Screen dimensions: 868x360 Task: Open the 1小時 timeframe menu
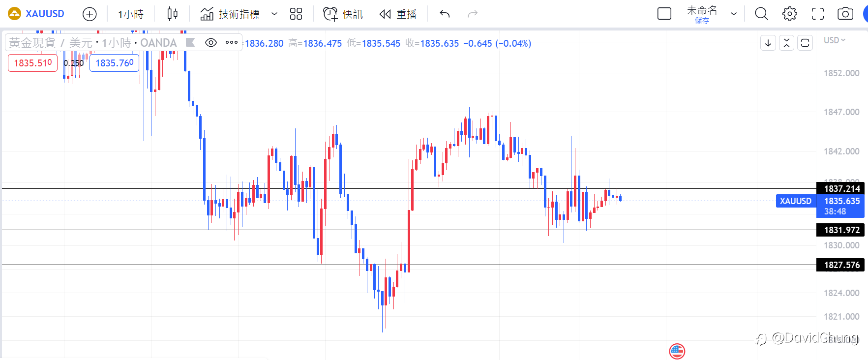coord(131,14)
